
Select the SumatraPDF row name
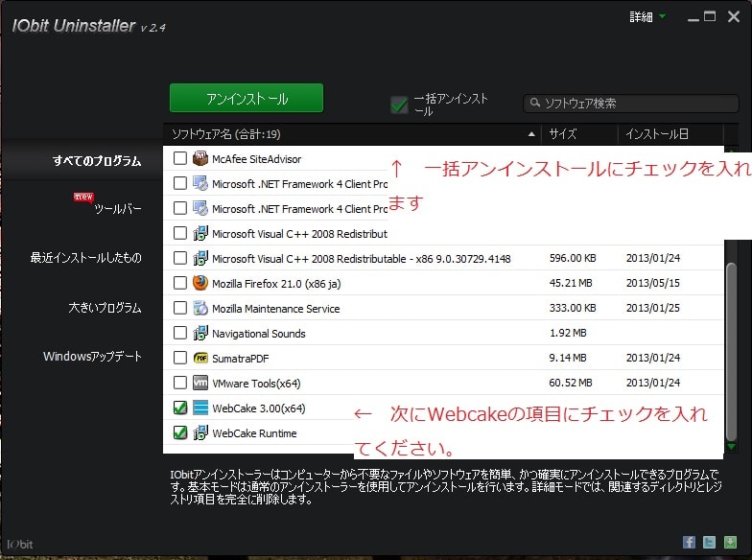pos(240,359)
